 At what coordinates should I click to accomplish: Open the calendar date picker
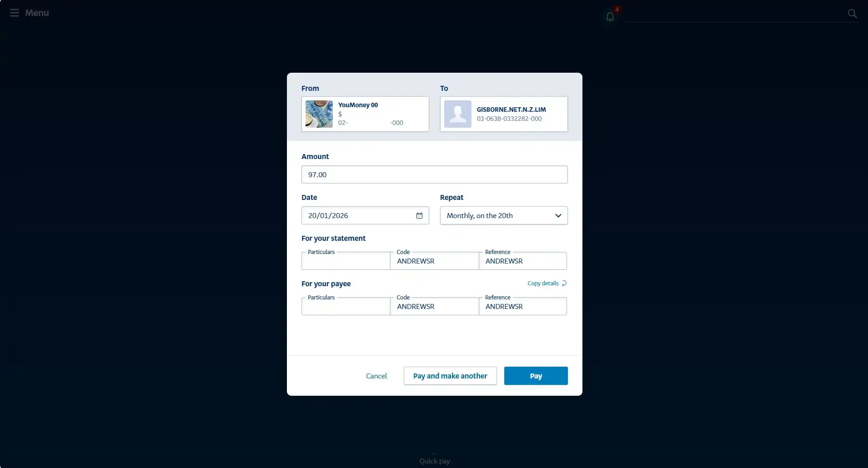coord(419,215)
